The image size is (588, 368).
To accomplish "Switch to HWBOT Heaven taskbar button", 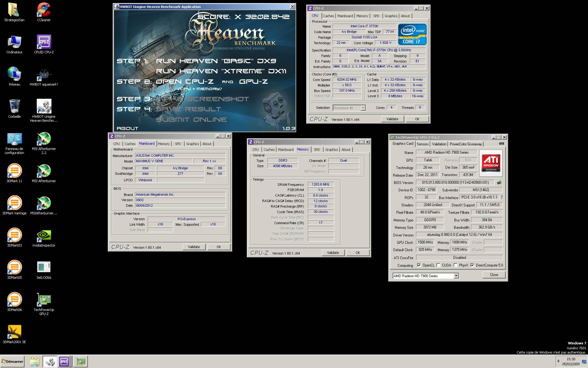I will 49,362.
